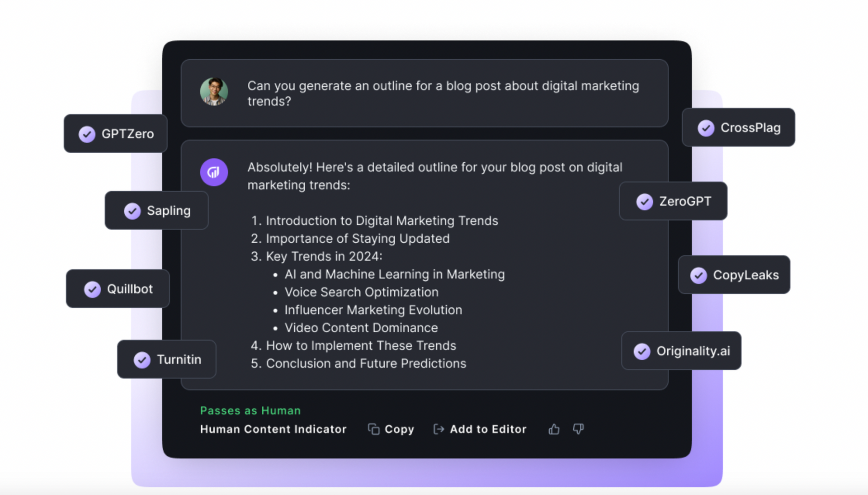The image size is (868, 495).
Task: Select the CopyLeaks badge
Action: (x=734, y=275)
